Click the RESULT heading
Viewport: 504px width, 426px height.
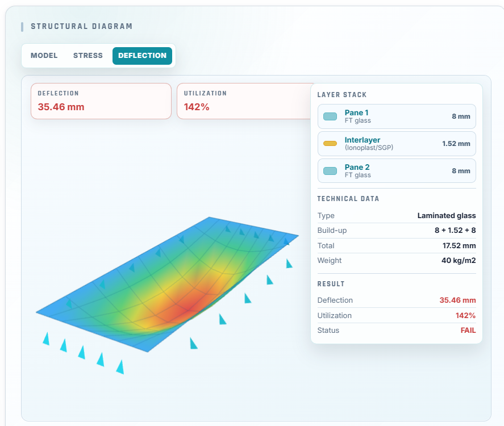pyautogui.click(x=331, y=284)
